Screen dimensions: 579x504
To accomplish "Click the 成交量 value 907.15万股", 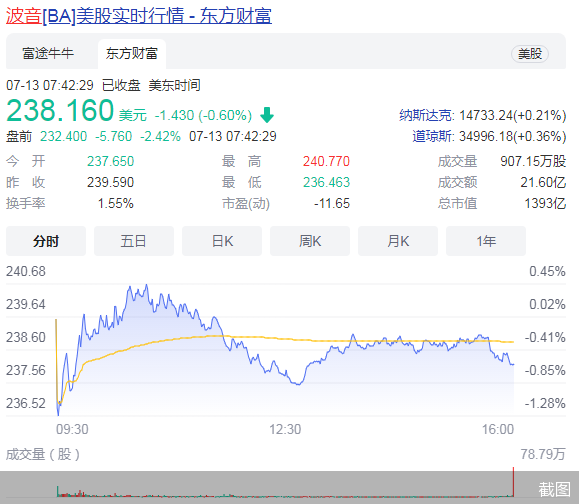I will [533, 161].
